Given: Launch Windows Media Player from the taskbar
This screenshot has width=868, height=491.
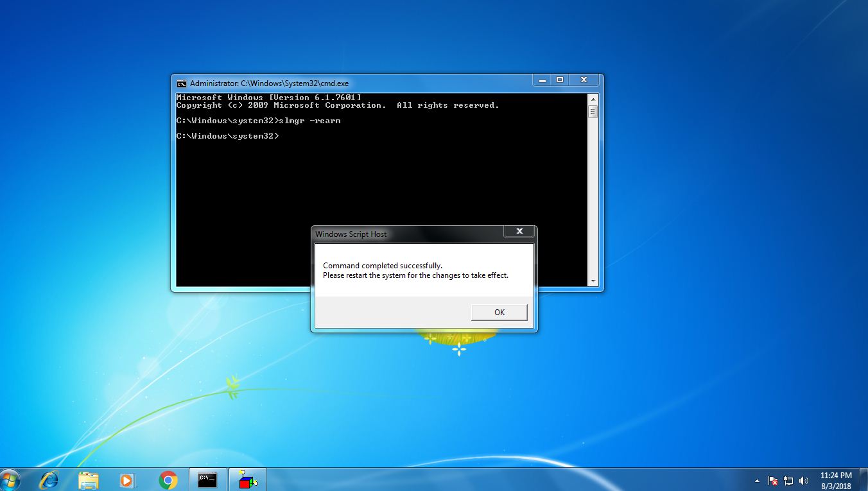Looking at the screenshot, I should click(x=127, y=479).
